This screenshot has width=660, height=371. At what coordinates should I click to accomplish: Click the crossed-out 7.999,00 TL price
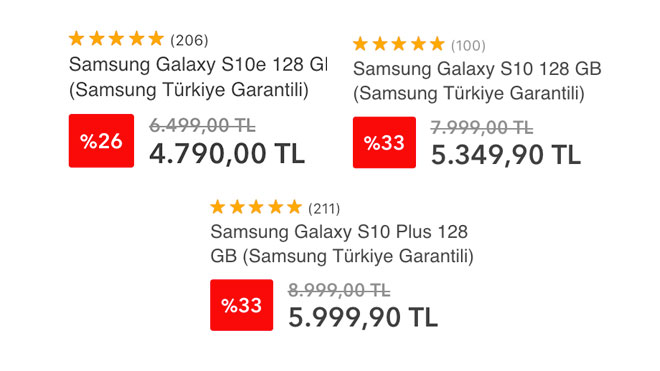(482, 128)
